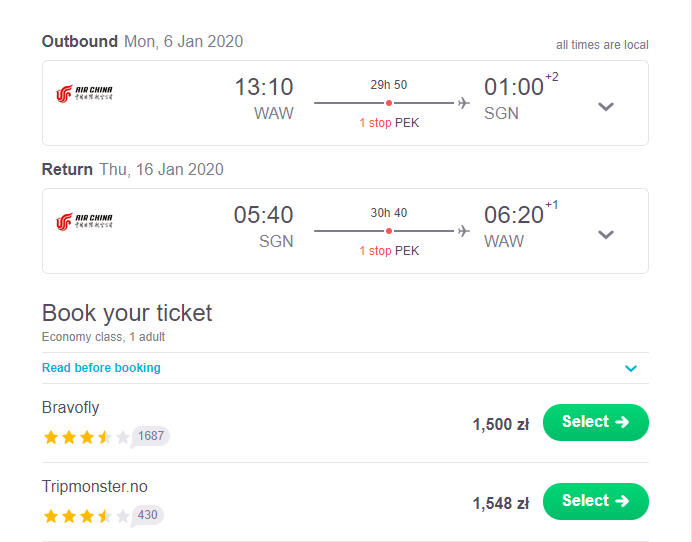Click the plane icon on outbound route line

[463, 103]
